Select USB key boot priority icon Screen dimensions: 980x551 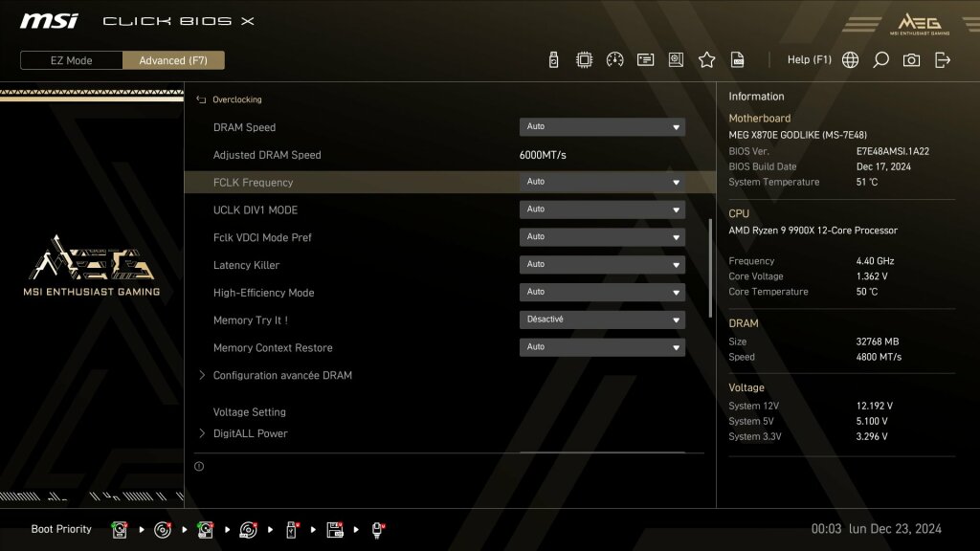coord(291,530)
